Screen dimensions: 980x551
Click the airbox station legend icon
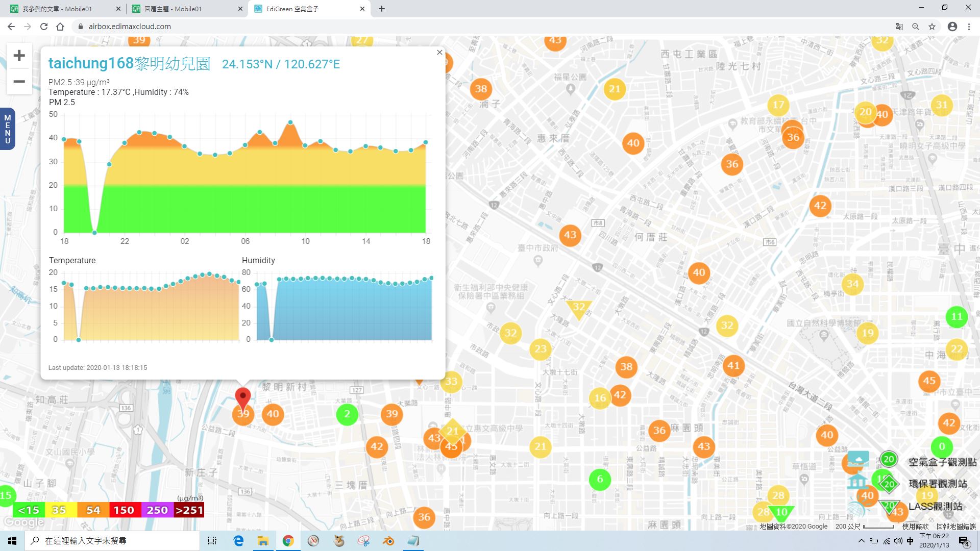tap(889, 459)
